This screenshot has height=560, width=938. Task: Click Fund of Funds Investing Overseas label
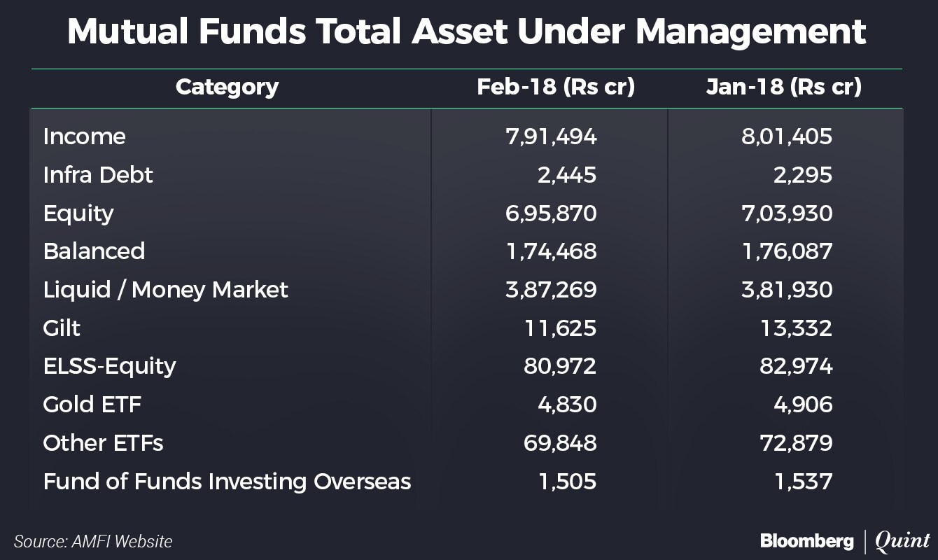(227, 482)
